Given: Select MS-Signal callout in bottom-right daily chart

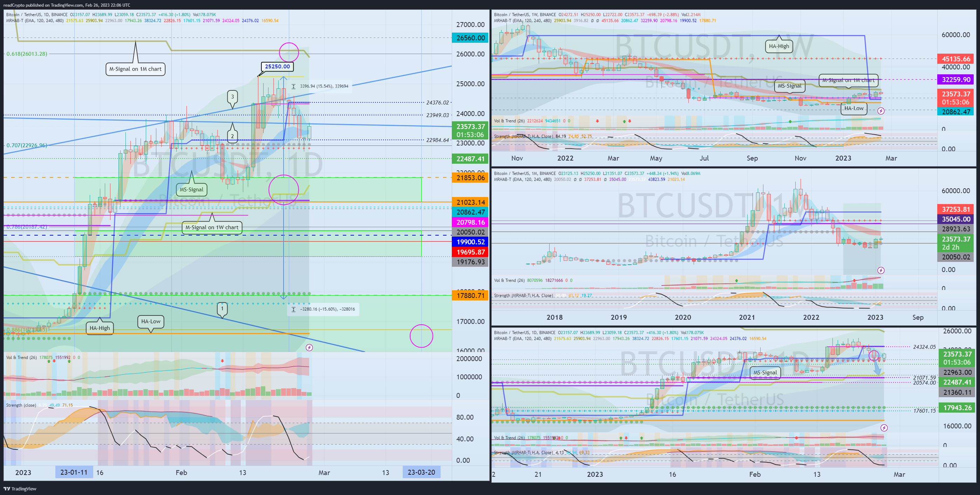Looking at the screenshot, I should coord(765,373).
